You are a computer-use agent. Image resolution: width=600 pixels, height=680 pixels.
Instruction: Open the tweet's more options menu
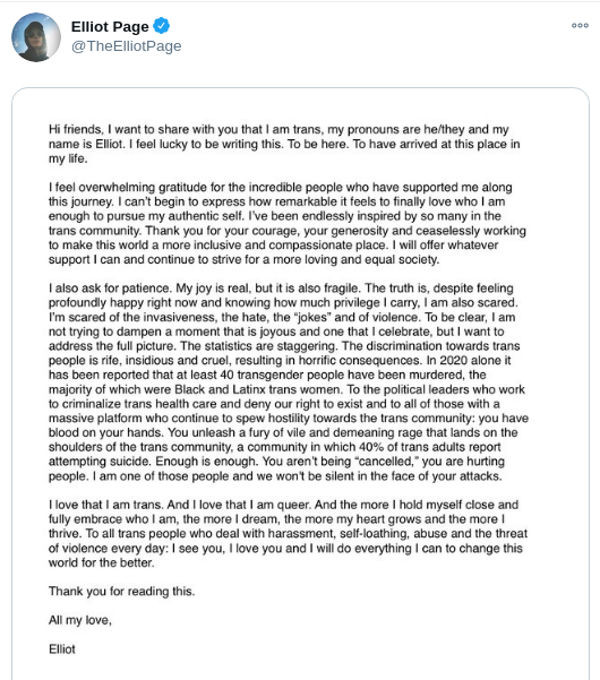coord(578,24)
